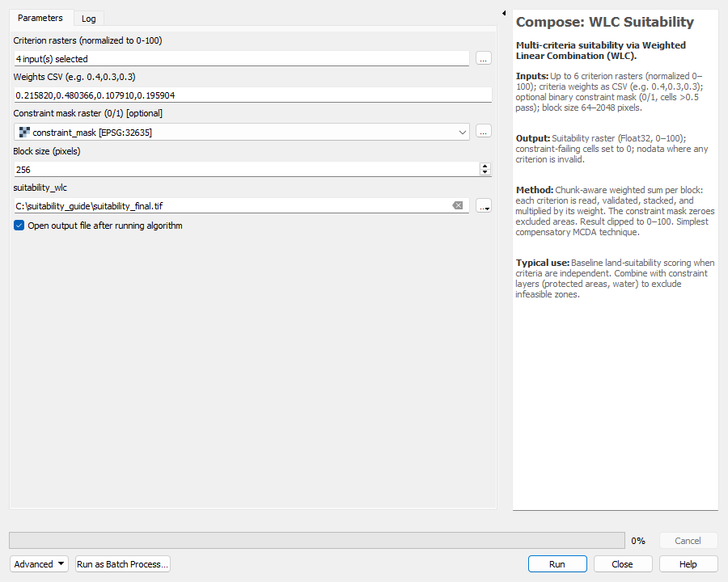The height and width of the screenshot is (582, 728).
Task: Click the 'Compose: WLC Suitability' heading
Action: coord(604,22)
